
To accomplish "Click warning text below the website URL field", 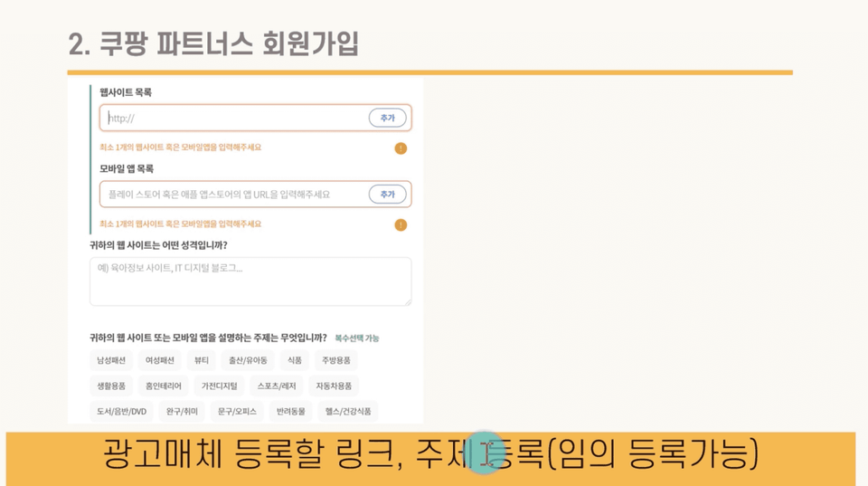I will [x=181, y=148].
